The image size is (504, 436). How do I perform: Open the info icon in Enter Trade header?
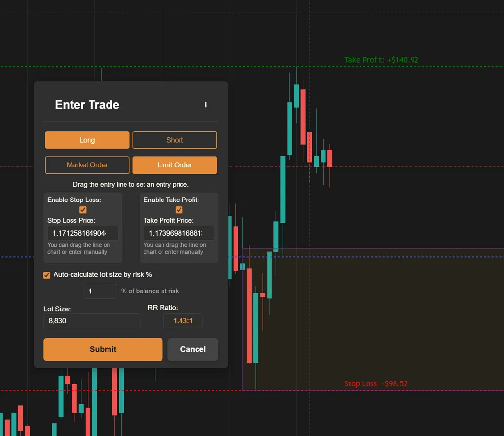click(206, 105)
